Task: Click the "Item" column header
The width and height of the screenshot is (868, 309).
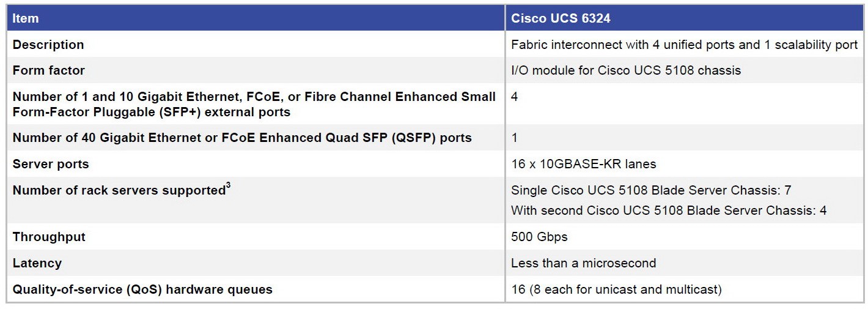Action: (x=26, y=18)
